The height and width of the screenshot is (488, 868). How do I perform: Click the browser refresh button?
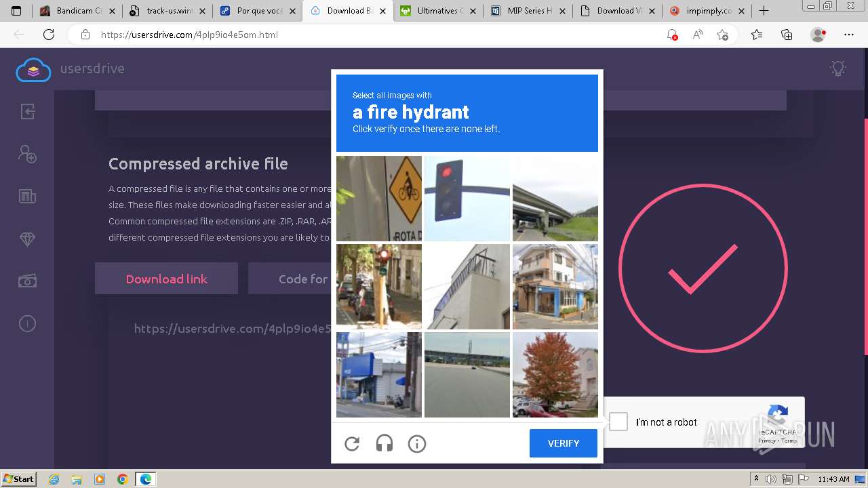[49, 35]
